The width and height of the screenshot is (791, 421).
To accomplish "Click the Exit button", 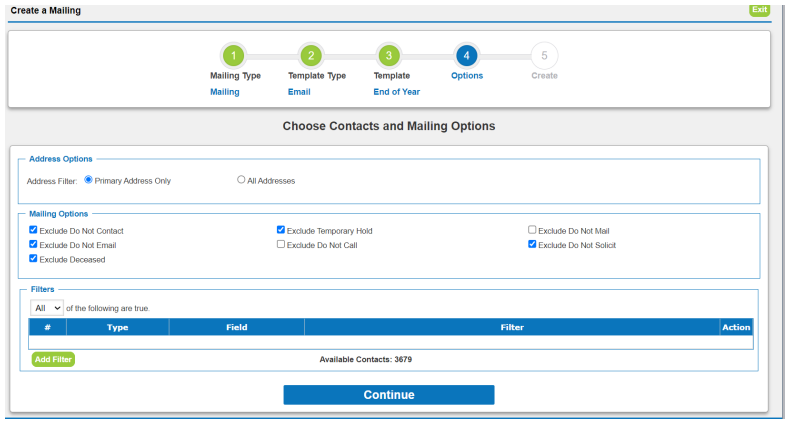I will (760, 10).
